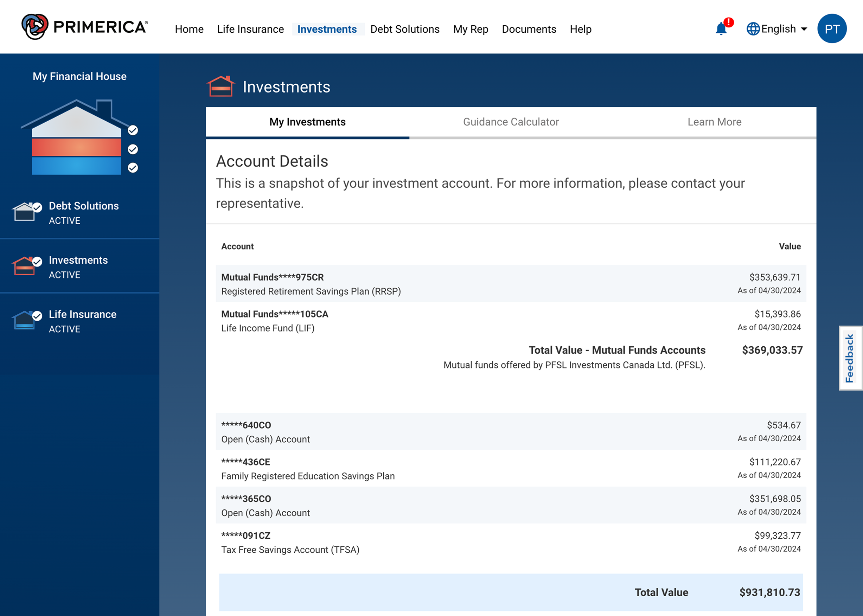Viewport: 863px width, 616px height.
Task: Click the My Financial House graphic
Action: (x=76, y=137)
